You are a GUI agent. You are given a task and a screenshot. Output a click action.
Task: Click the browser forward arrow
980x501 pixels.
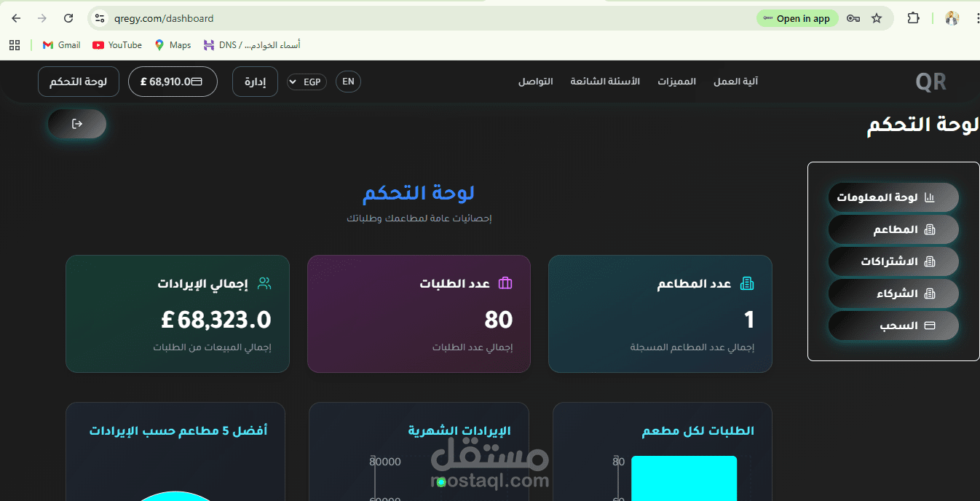point(42,18)
